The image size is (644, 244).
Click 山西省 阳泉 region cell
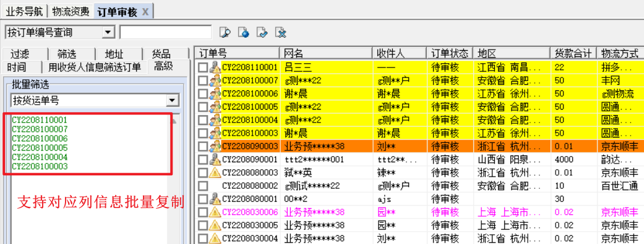[x=509, y=160]
